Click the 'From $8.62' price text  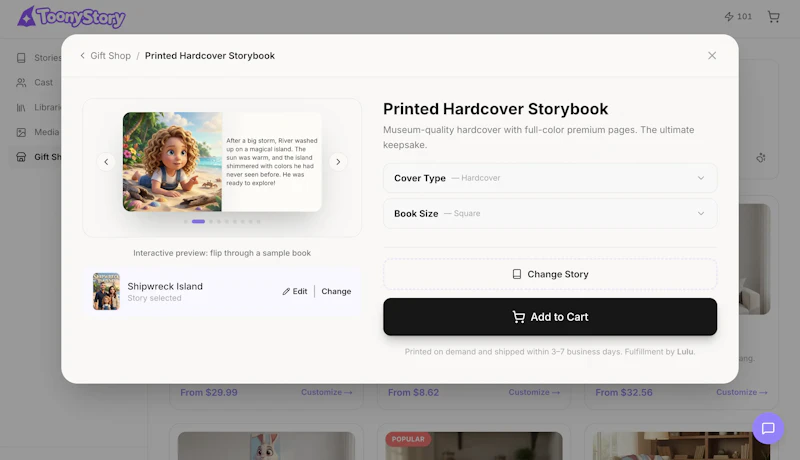(413, 392)
